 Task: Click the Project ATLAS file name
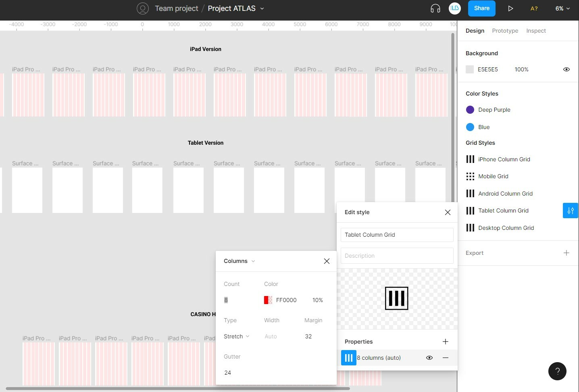click(231, 8)
